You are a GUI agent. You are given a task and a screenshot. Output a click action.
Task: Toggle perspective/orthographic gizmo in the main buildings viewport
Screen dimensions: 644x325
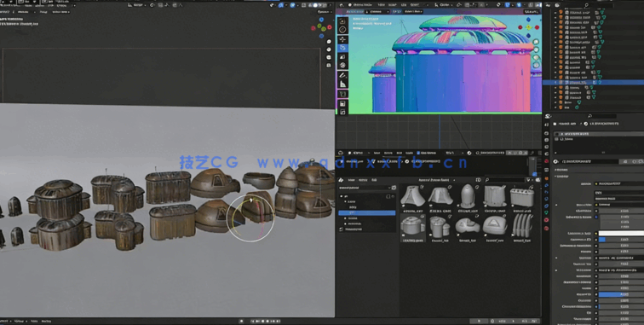(329, 65)
